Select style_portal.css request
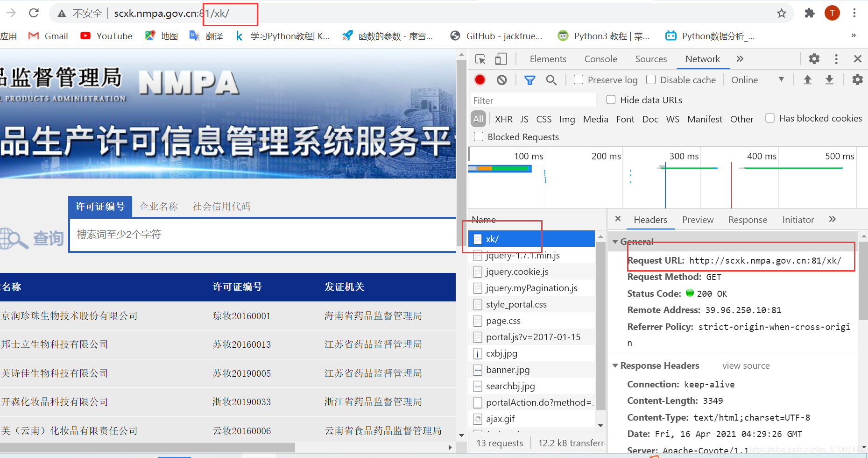 click(x=532, y=304)
